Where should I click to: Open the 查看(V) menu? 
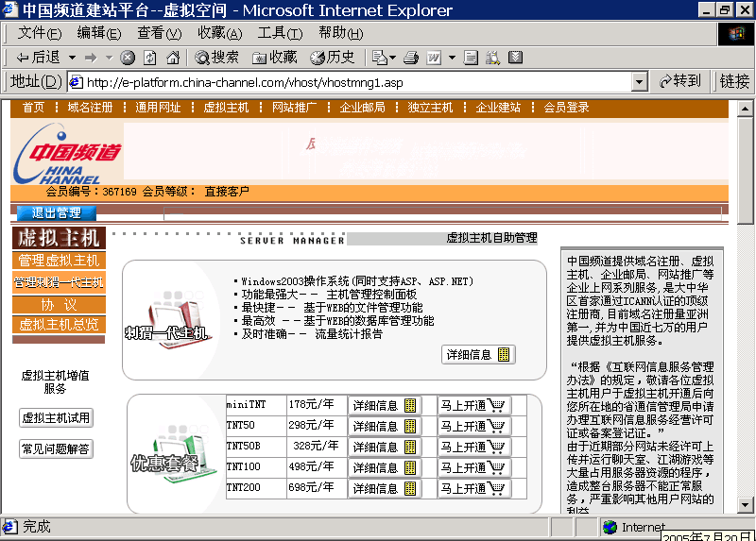pyautogui.click(x=160, y=33)
